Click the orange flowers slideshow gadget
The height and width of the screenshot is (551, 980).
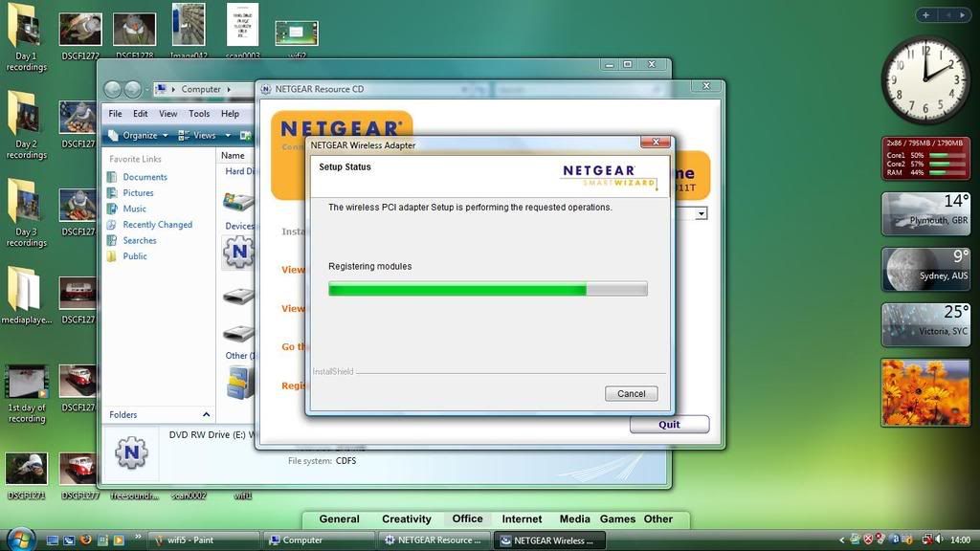coord(925,392)
